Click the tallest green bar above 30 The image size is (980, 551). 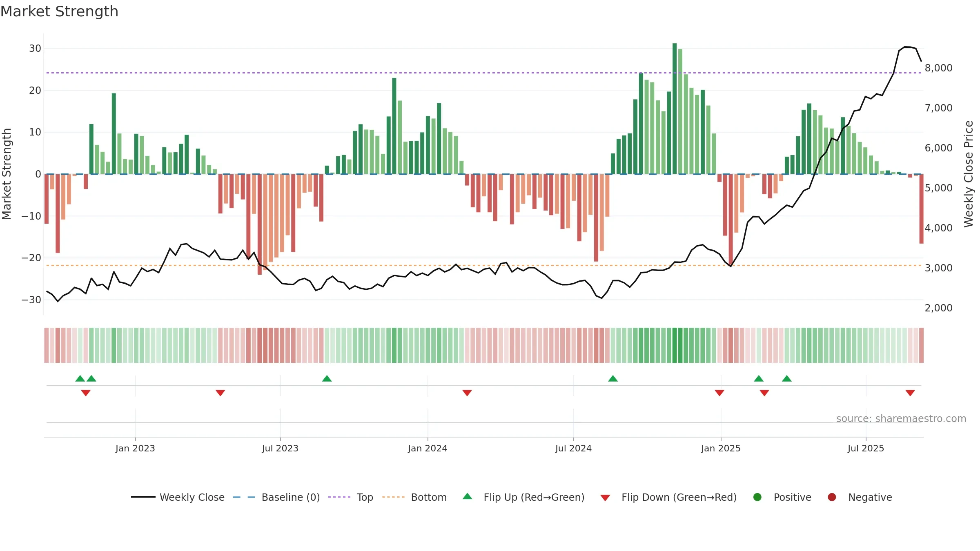tap(675, 109)
